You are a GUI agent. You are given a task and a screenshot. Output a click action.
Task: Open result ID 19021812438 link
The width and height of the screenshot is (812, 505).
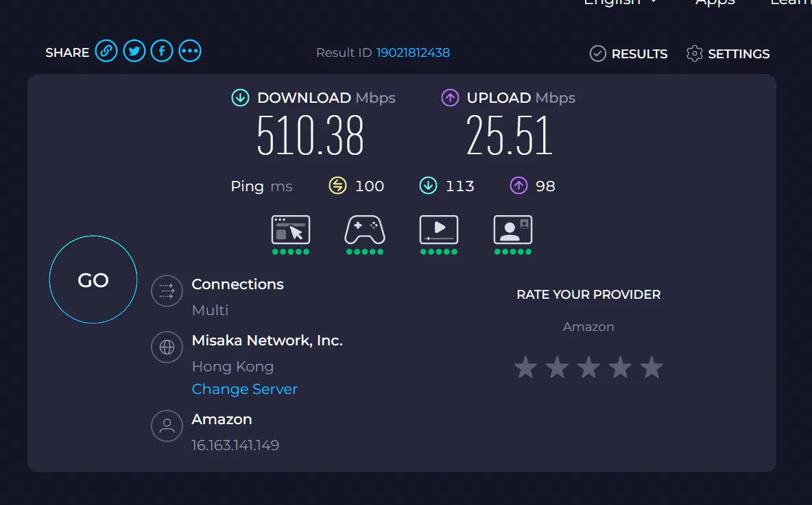[x=413, y=53]
